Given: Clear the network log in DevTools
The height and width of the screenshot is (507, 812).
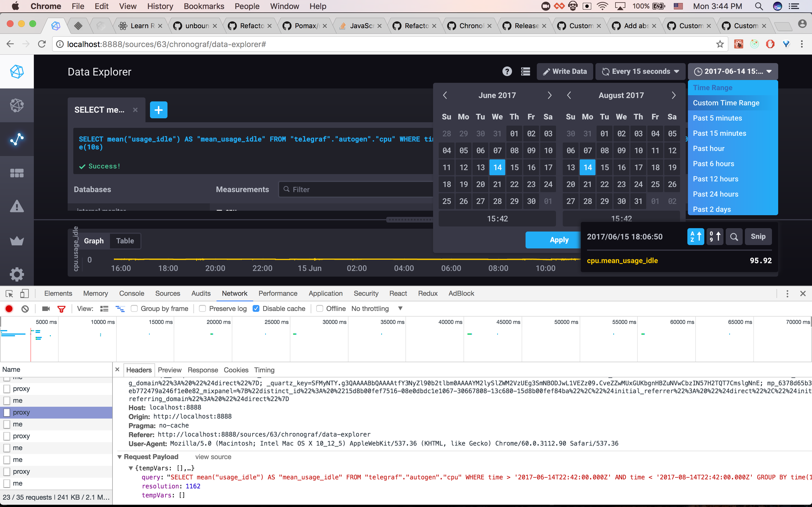Looking at the screenshot, I should tap(25, 308).
